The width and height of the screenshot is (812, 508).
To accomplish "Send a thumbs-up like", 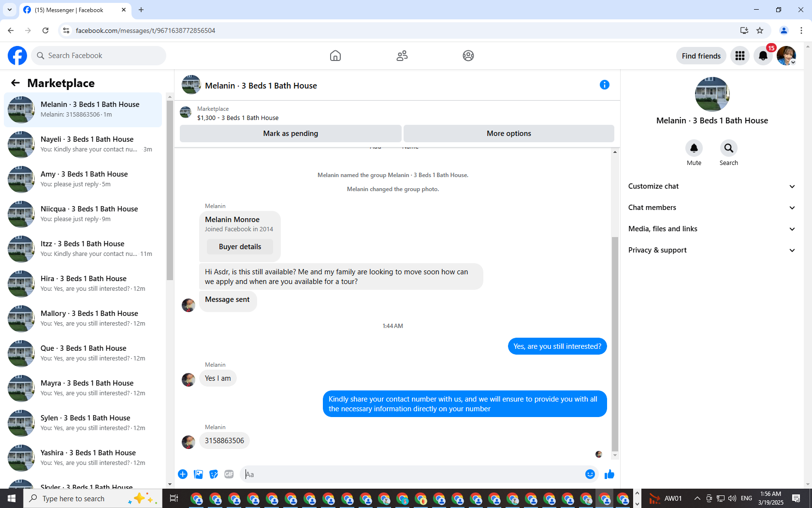I will click(609, 474).
